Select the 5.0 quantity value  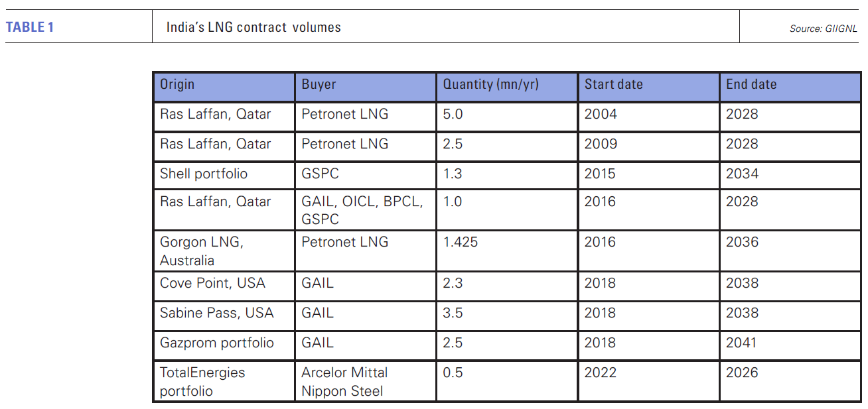point(453,114)
